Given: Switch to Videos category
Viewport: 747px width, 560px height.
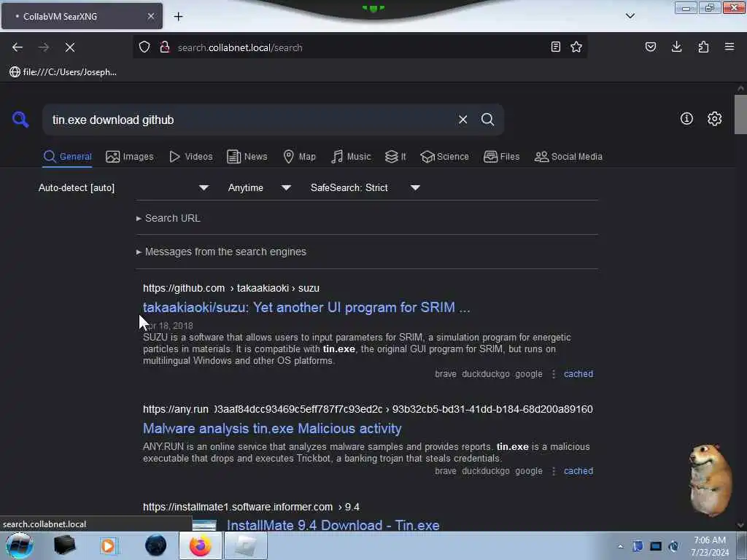Looking at the screenshot, I should click(191, 157).
